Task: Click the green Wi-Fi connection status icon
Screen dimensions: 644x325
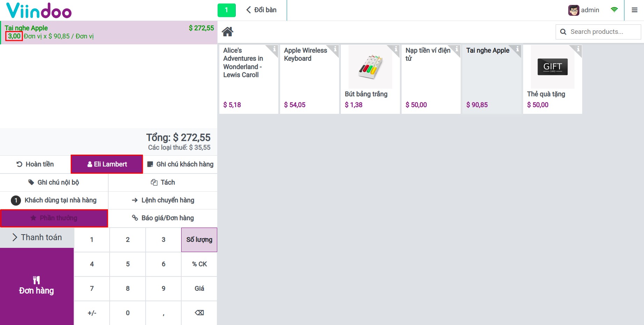Action: click(x=614, y=10)
